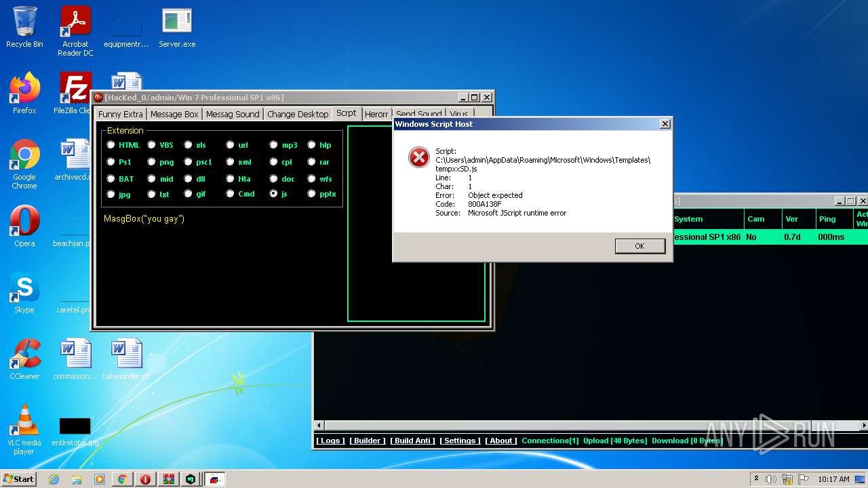Viewport: 868px width, 488px height.
Task: Open the Google Chrome desktop shortcut
Action: tap(24, 164)
